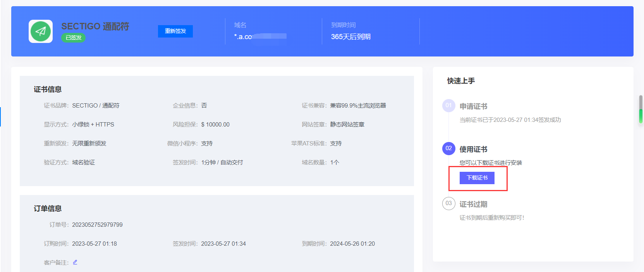This screenshot has height=272, width=644.
Task: Click the issue time 2023-05-27 01:34 in 订单信息
Action: 223,244
